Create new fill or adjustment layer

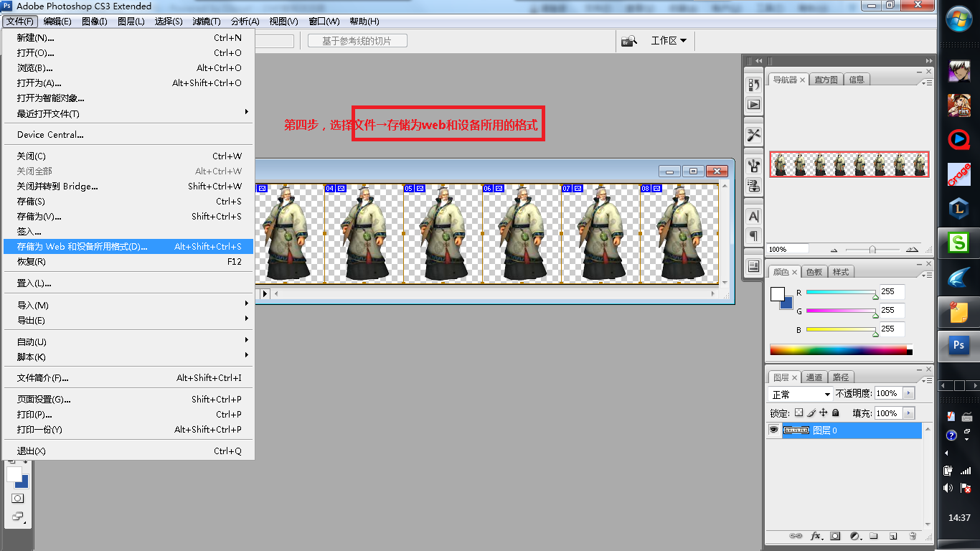tap(854, 536)
